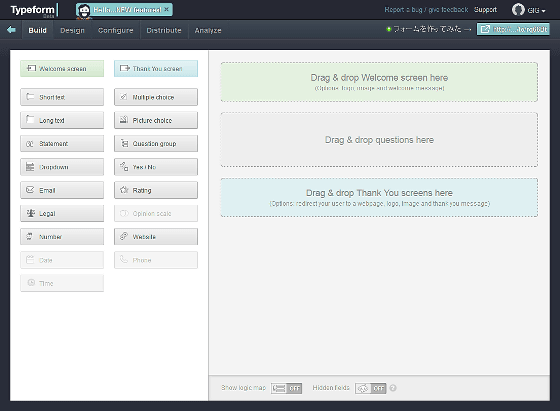The image size is (560, 411).
Task: Click the Website link icon
Action: tap(124, 236)
